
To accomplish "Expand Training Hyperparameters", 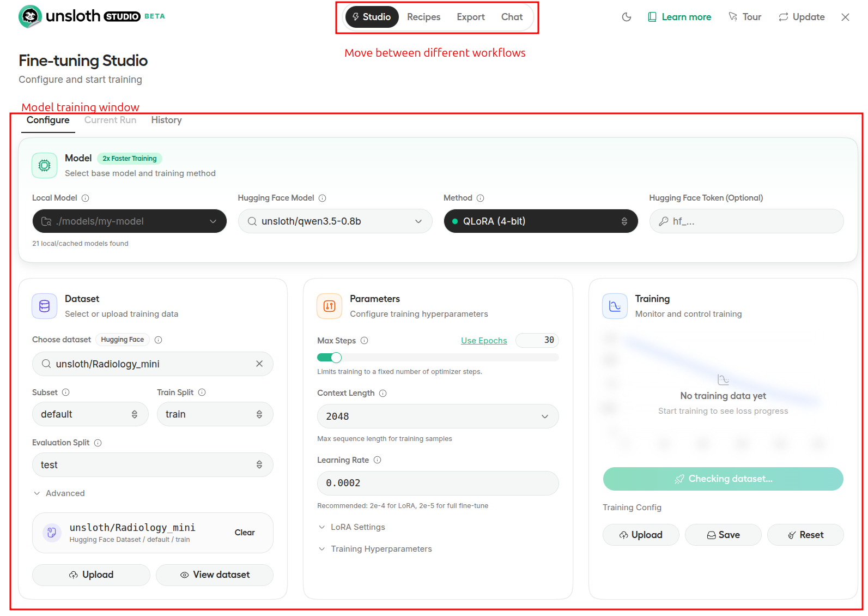I will point(375,549).
